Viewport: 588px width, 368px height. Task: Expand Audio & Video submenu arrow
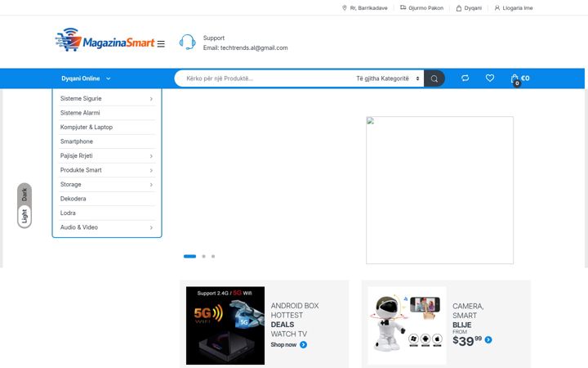click(x=151, y=227)
